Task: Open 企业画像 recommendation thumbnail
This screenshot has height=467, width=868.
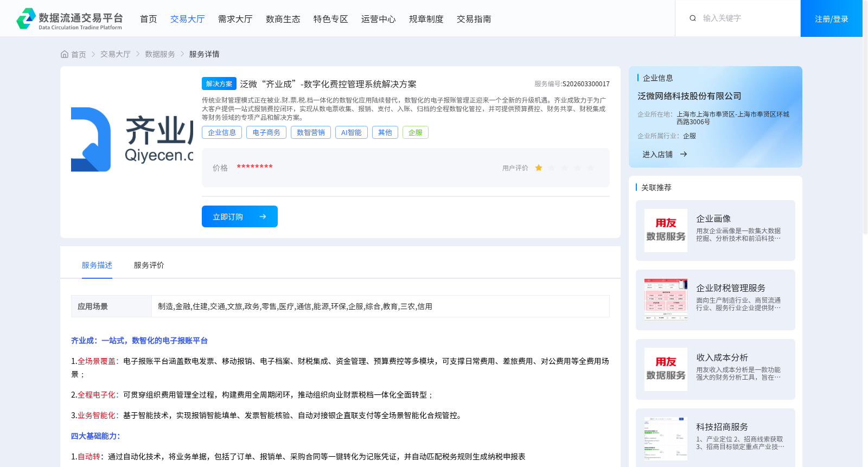Action: tap(666, 231)
